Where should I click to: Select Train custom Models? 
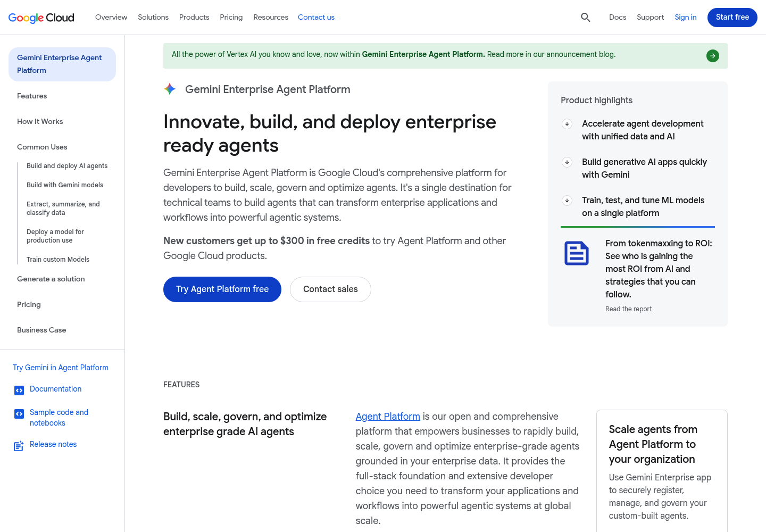click(58, 260)
